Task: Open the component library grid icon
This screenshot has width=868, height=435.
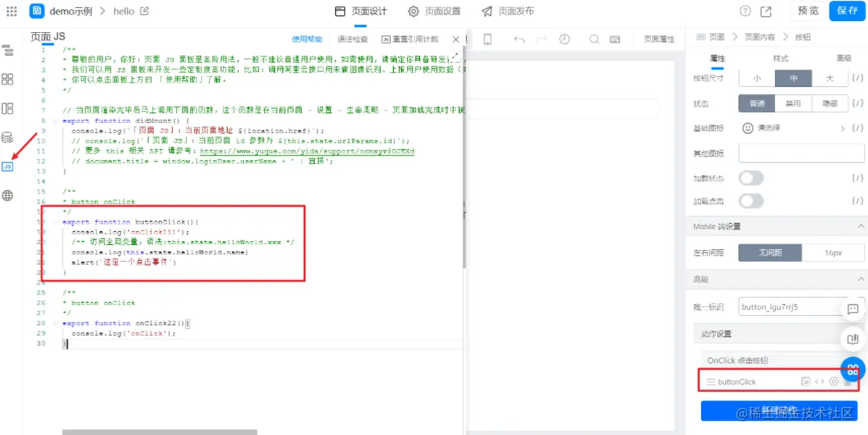Action: tap(9, 78)
